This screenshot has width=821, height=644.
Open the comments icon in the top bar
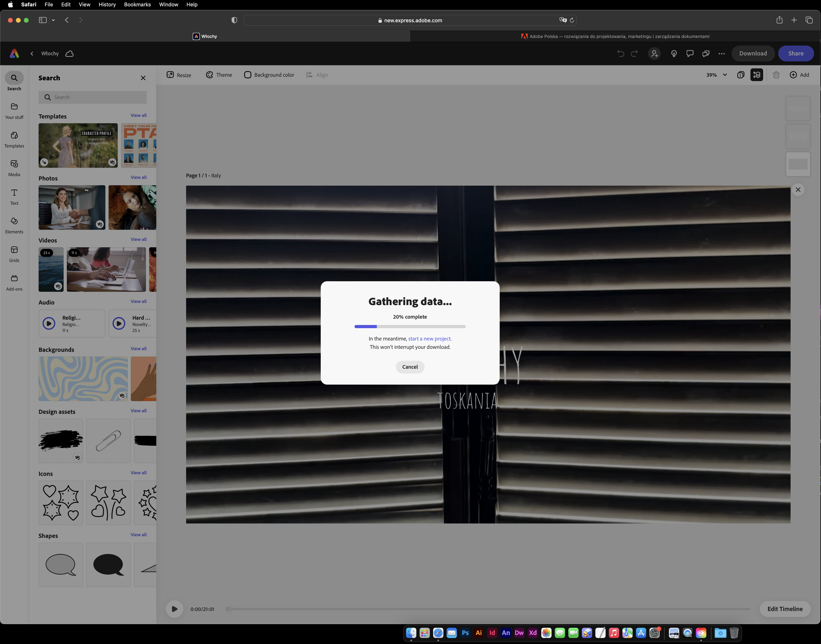pyautogui.click(x=690, y=53)
